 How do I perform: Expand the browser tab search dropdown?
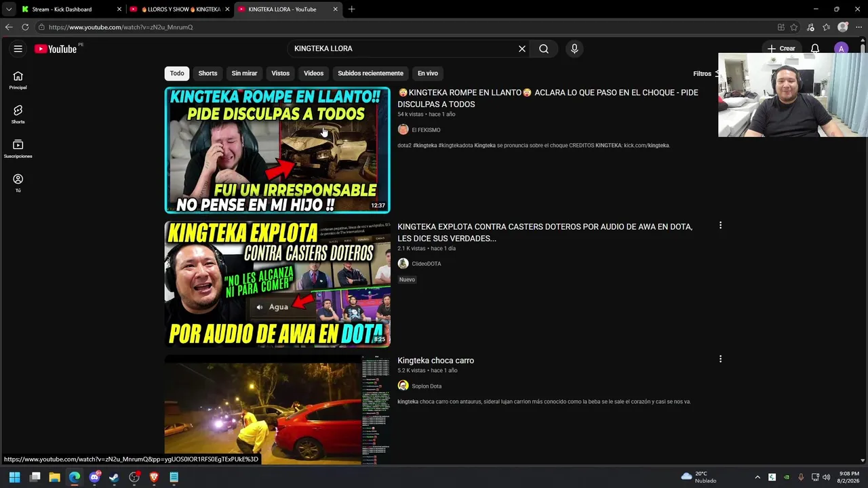pyautogui.click(x=8, y=9)
